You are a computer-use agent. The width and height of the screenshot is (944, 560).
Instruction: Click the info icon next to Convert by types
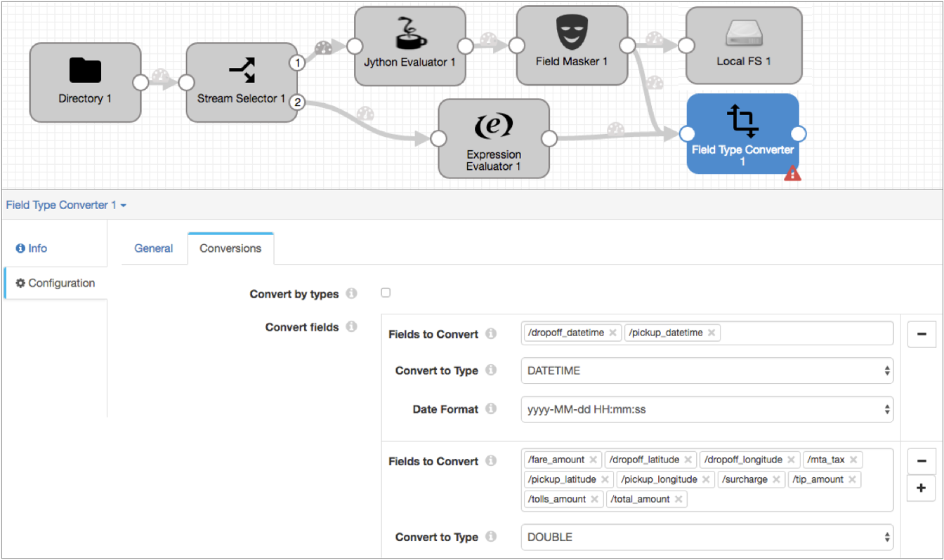coord(351,293)
